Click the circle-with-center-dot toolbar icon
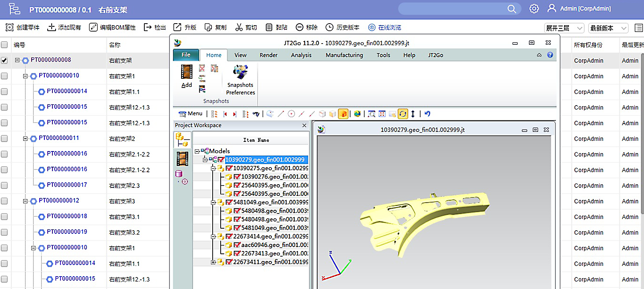 click(x=291, y=114)
